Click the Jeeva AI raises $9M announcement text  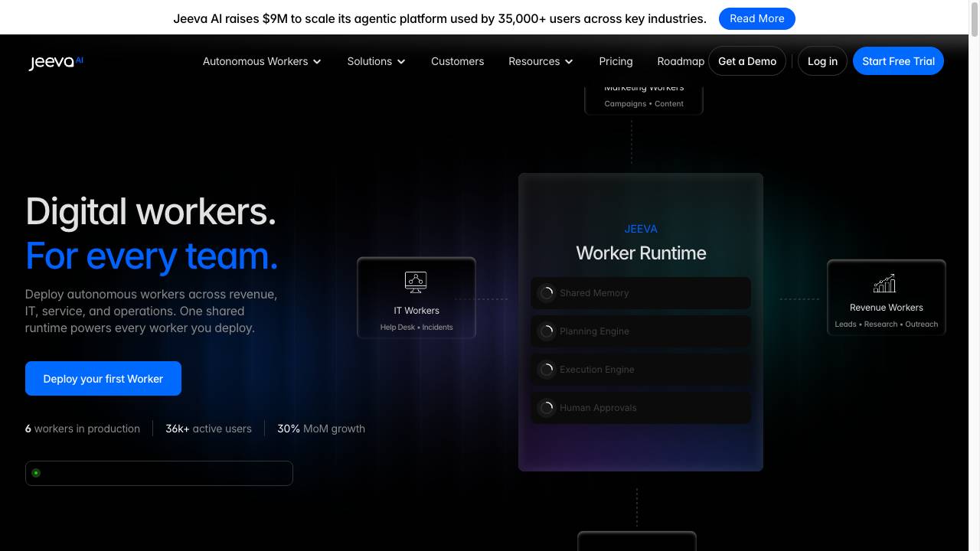click(x=440, y=18)
